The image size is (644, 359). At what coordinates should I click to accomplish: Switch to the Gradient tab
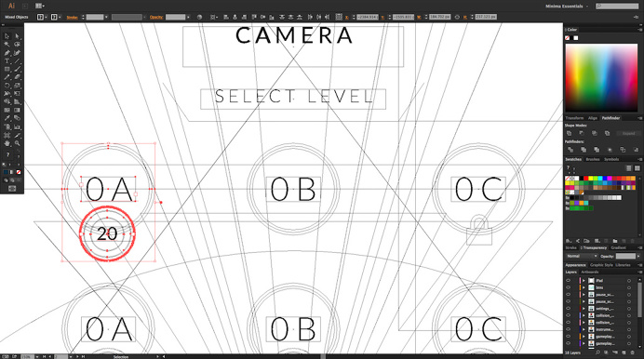[618, 247]
